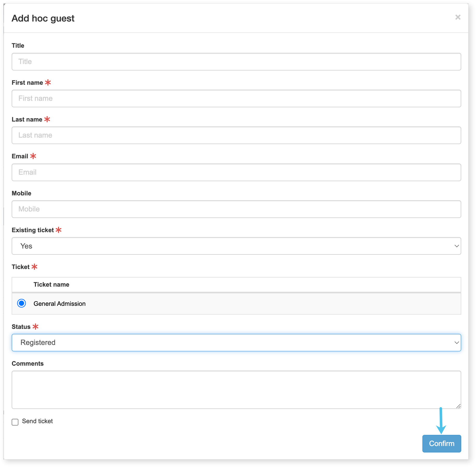Screen dimensions: 476x467
Task: Click the Title input field
Action: tap(236, 62)
